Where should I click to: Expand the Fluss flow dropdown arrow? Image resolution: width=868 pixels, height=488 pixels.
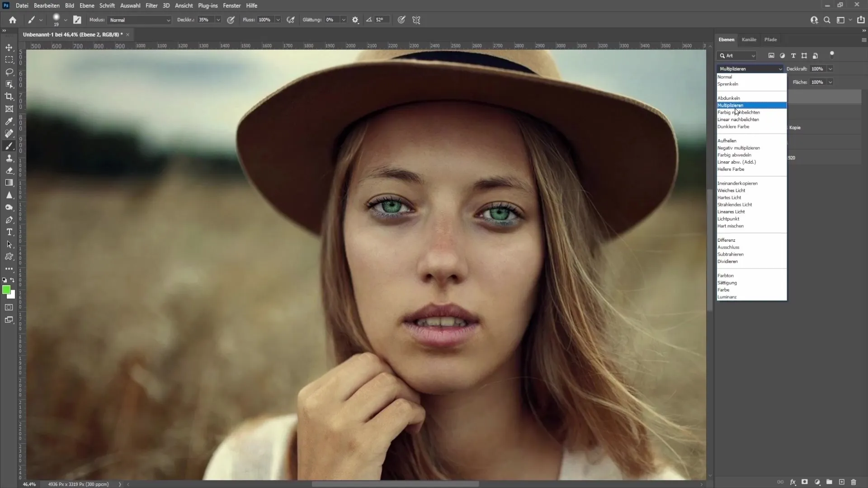278,20
